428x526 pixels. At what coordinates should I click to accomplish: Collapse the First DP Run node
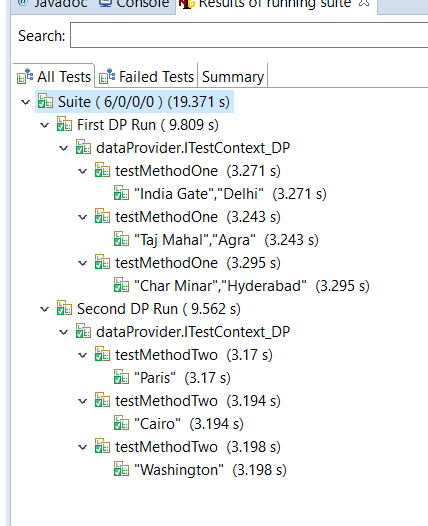click(x=45, y=125)
